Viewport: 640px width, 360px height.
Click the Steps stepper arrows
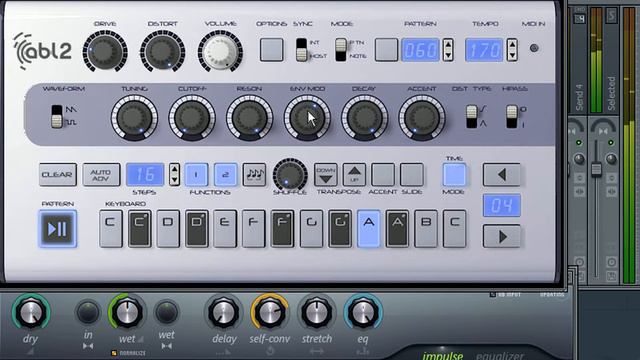174,175
